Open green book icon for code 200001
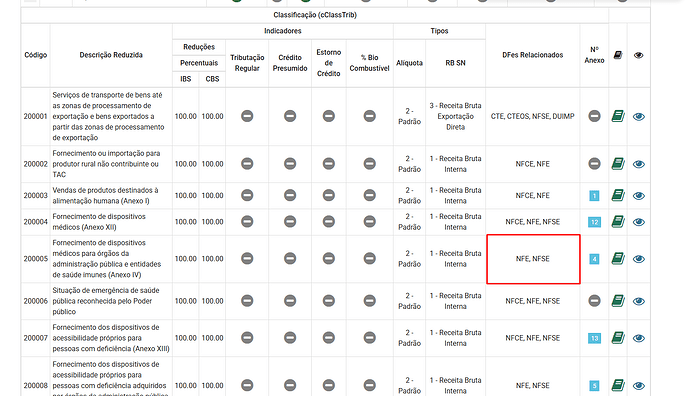This screenshot has height=396, width=690. pos(618,116)
